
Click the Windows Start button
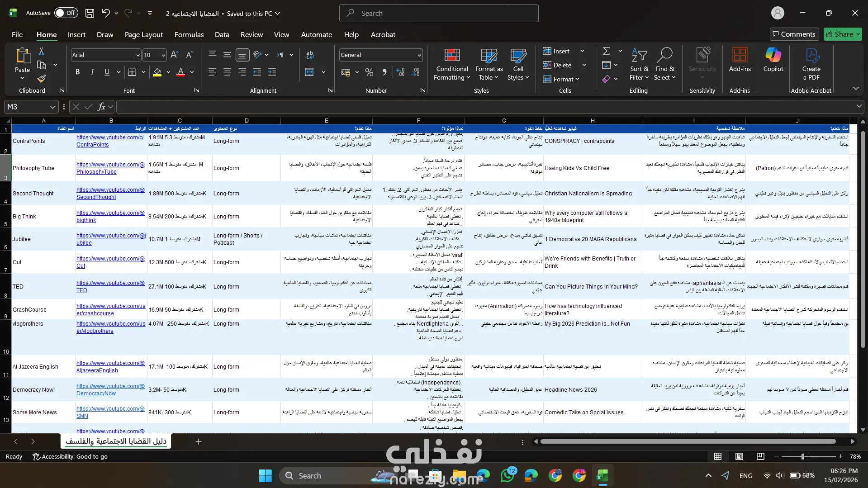(x=266, y=475)
